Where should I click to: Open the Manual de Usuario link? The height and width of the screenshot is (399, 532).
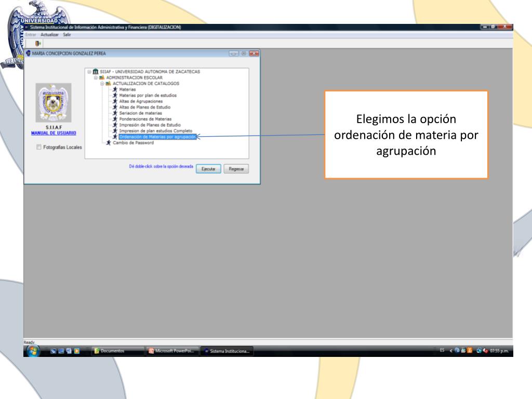pos(54,133)
